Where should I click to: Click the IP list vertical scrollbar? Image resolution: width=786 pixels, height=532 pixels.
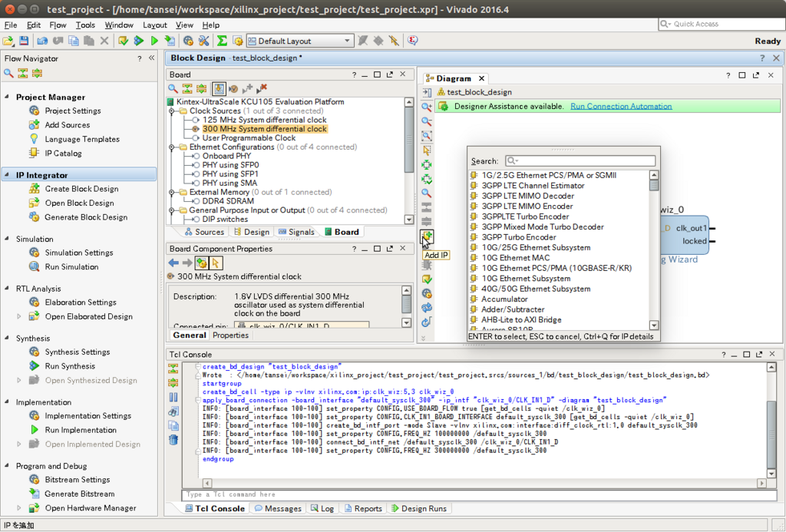(654, 250)
